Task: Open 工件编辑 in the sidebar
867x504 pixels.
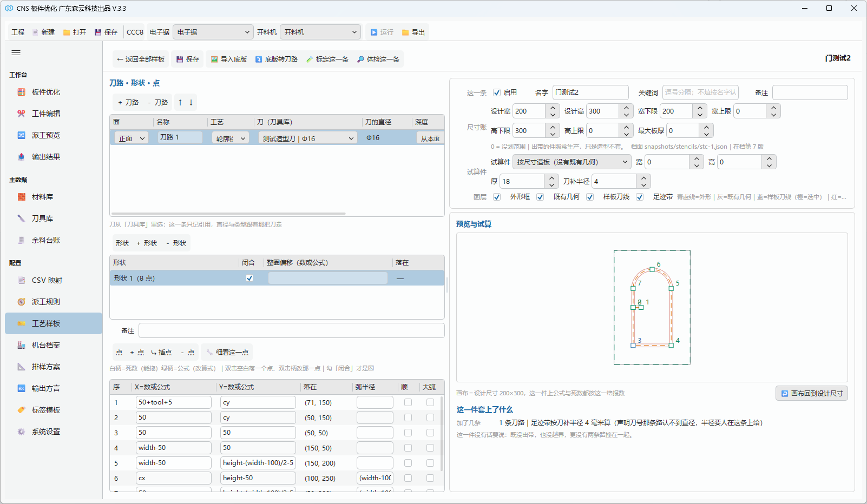Action: tap(54, 114)
